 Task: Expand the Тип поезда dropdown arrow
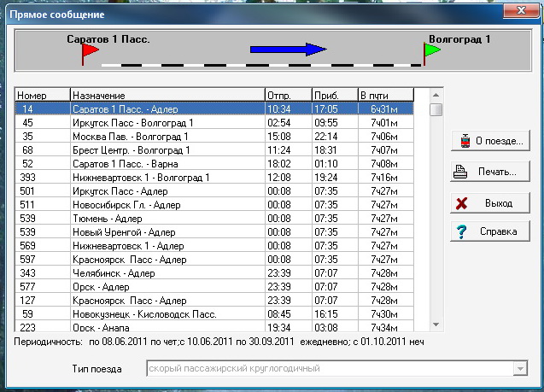click(x=518, y=368)
